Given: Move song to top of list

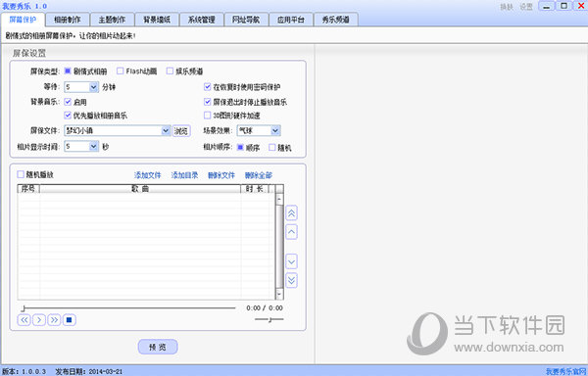Looking at the screenshot, I should [291, 213].
